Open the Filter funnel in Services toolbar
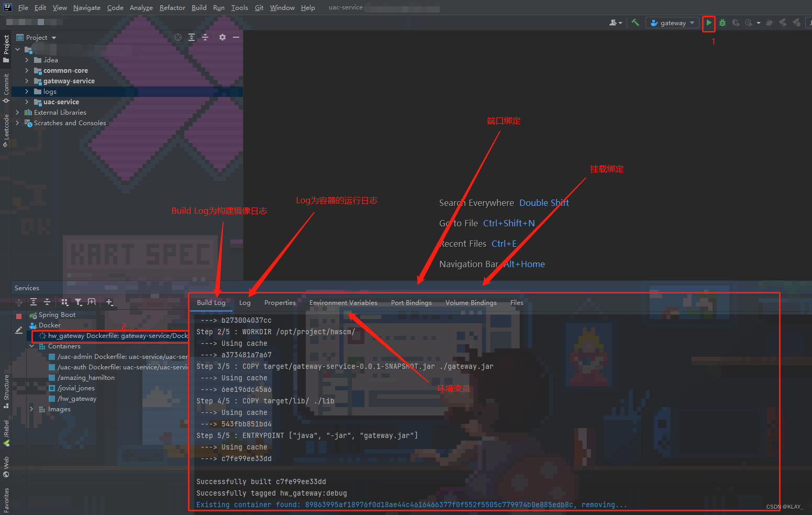Screen dimensions: 812x515 (x=79, y=302)
